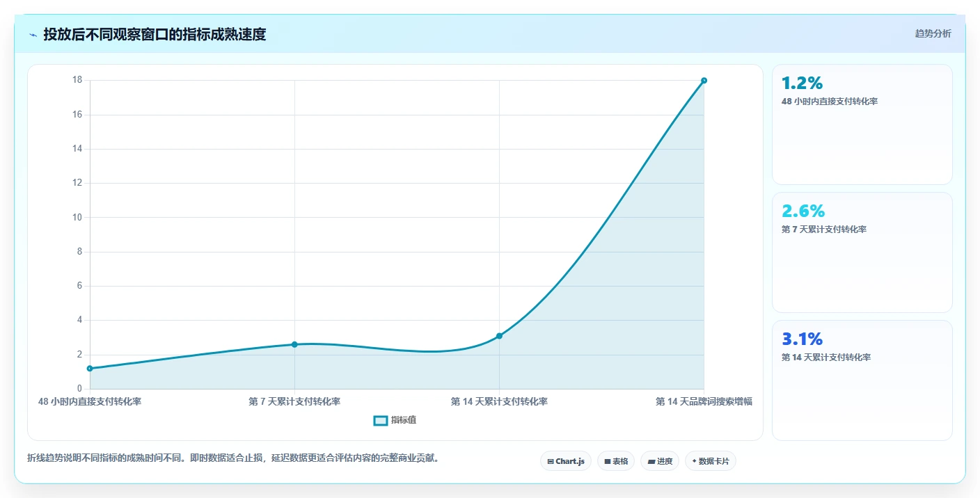Open the 2.6% metric card

pyautogui.click(x=862, y=252)
